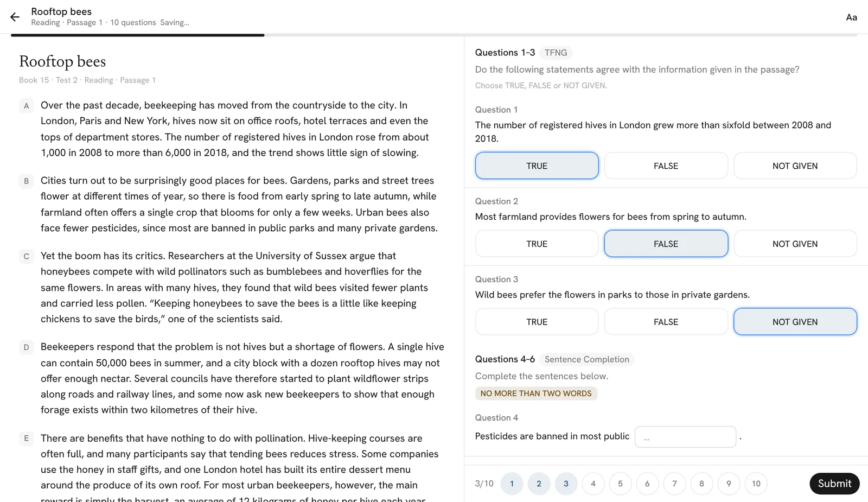
Task: Choose FALSE for Question 2
Action: click(666, 244)
